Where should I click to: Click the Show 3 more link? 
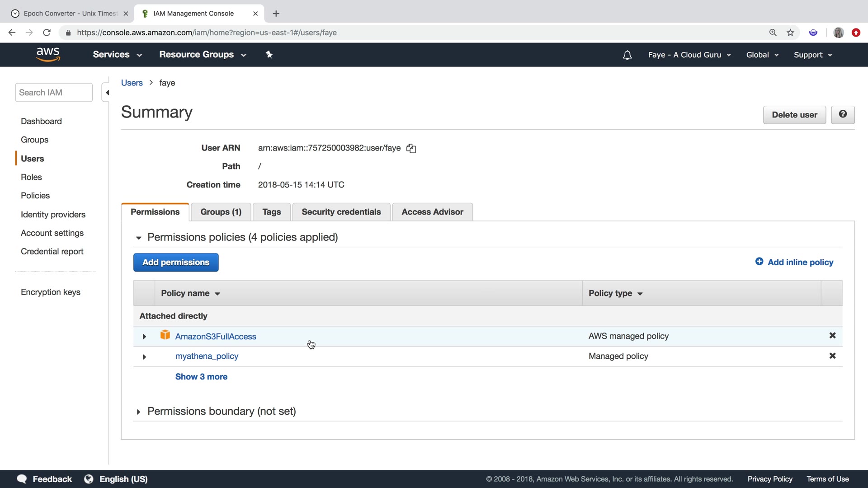(x=201, y=377)
